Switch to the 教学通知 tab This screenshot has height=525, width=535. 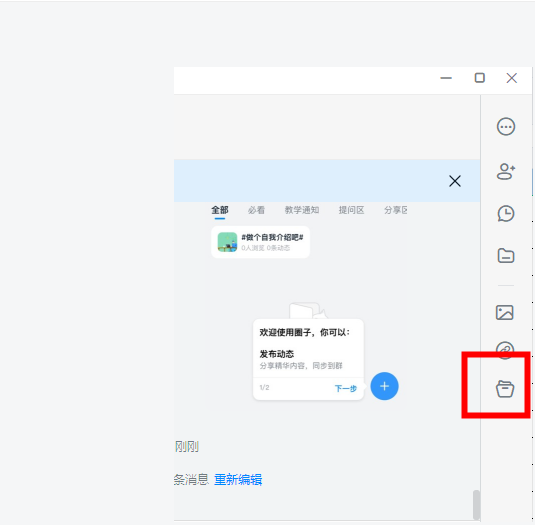(302, 210)
